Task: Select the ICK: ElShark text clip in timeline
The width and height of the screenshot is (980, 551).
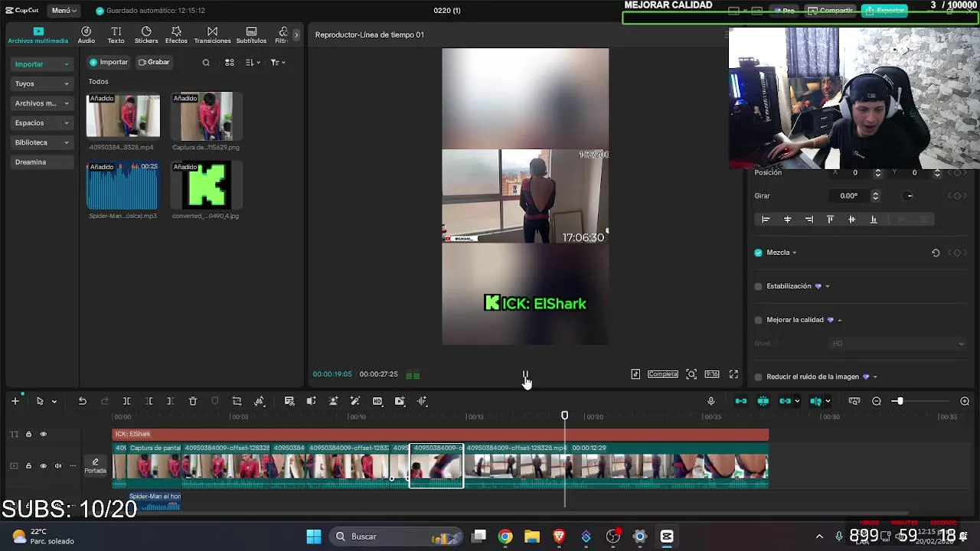Action: [x=440, y=434]
